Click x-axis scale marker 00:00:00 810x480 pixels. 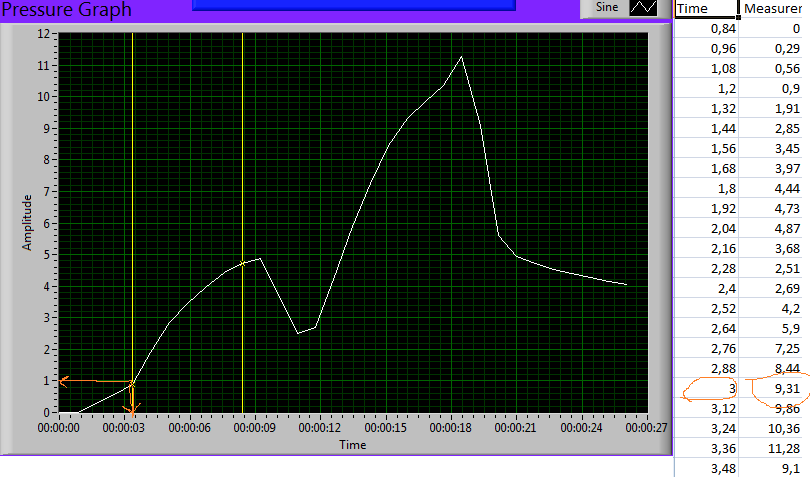tap(58, 428)
